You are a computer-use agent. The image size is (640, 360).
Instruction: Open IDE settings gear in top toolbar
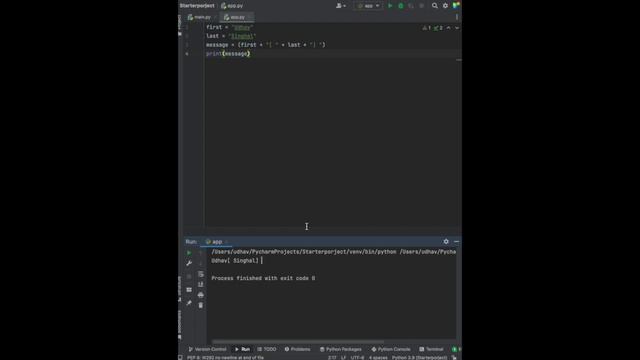click(445, 6)
